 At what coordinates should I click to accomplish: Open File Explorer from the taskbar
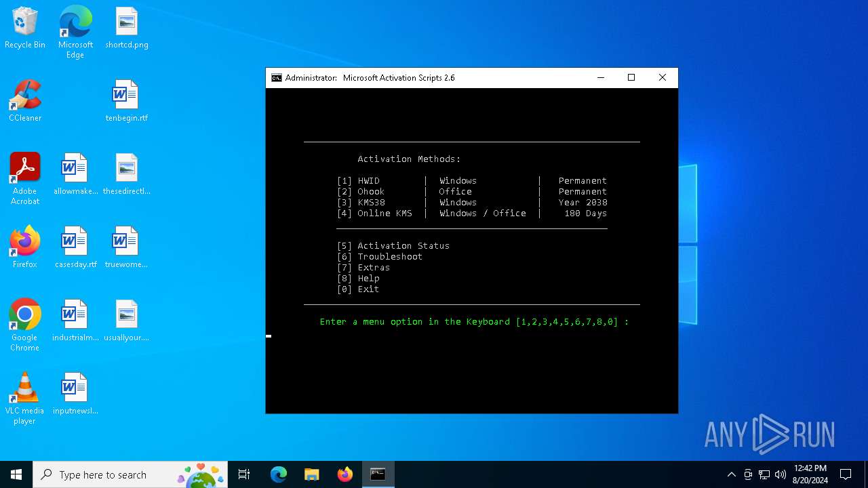(312, 474)
